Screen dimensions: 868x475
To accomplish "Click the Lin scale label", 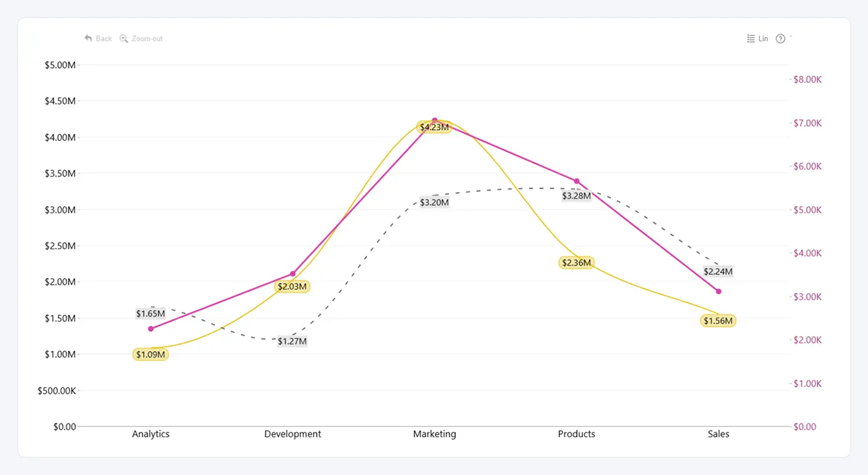I will 763,39.
